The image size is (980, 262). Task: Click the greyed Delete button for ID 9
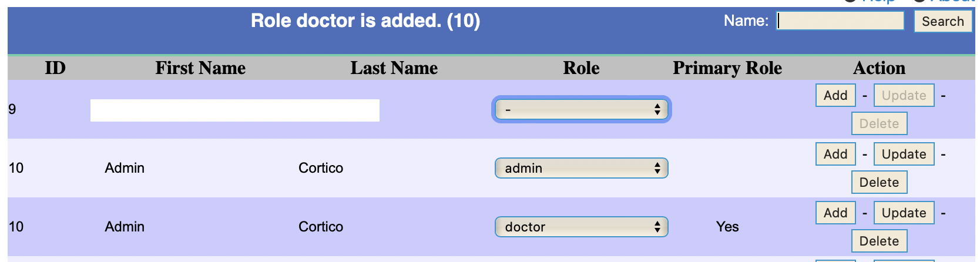pos(879,123)
